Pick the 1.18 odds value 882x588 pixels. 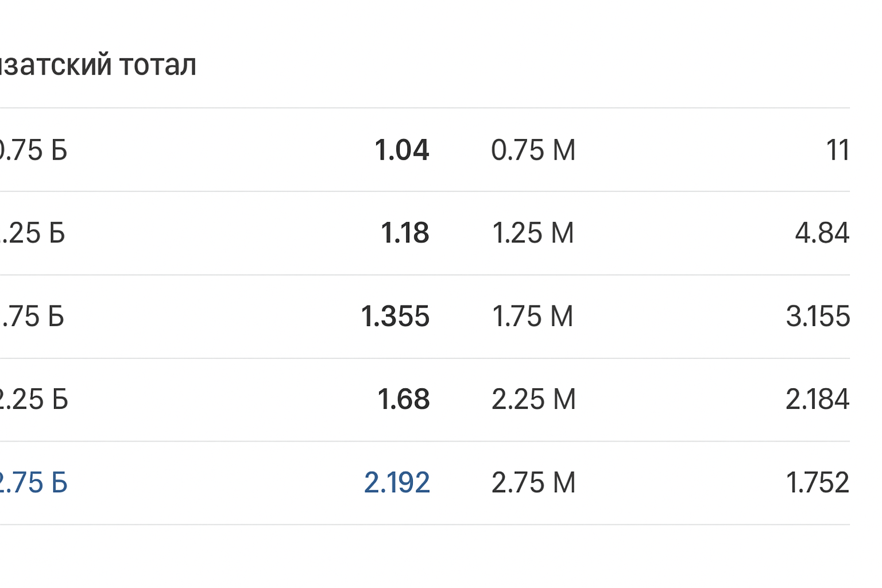404,233
